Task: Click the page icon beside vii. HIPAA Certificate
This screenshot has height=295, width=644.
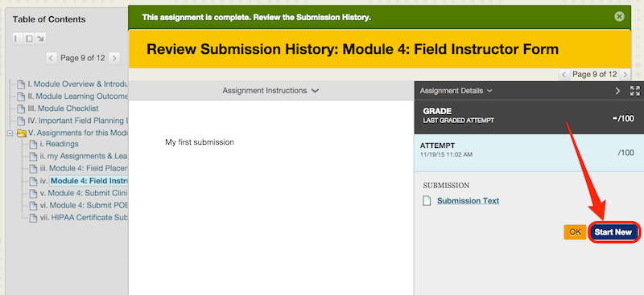Action: pos(33,219)
